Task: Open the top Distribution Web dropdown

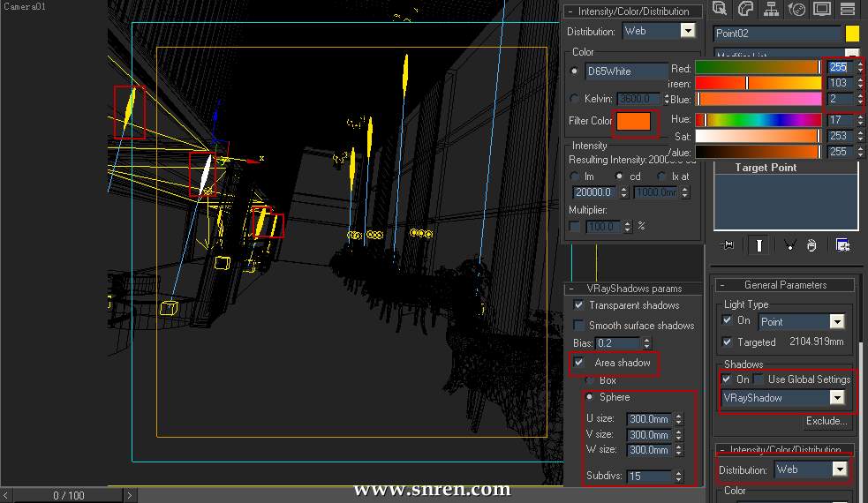Action: coord(687,31)
